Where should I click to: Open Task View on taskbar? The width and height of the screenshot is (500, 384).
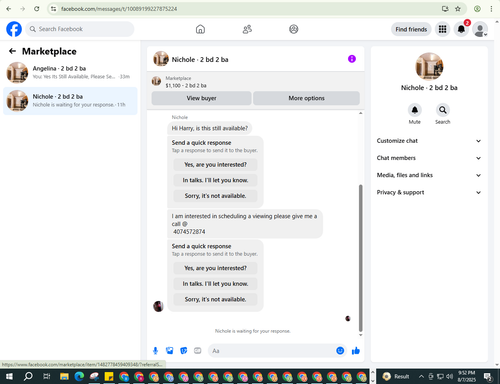point(47,377)
